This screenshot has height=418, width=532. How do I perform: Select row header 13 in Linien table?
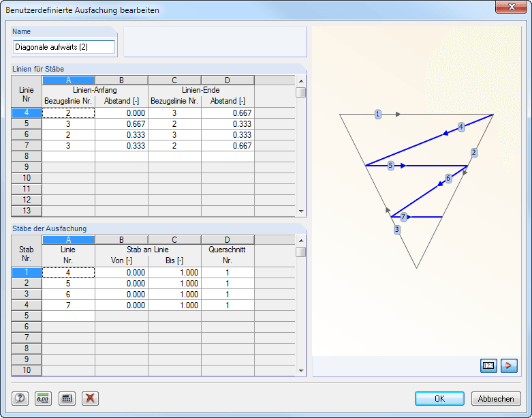(27, 211)
